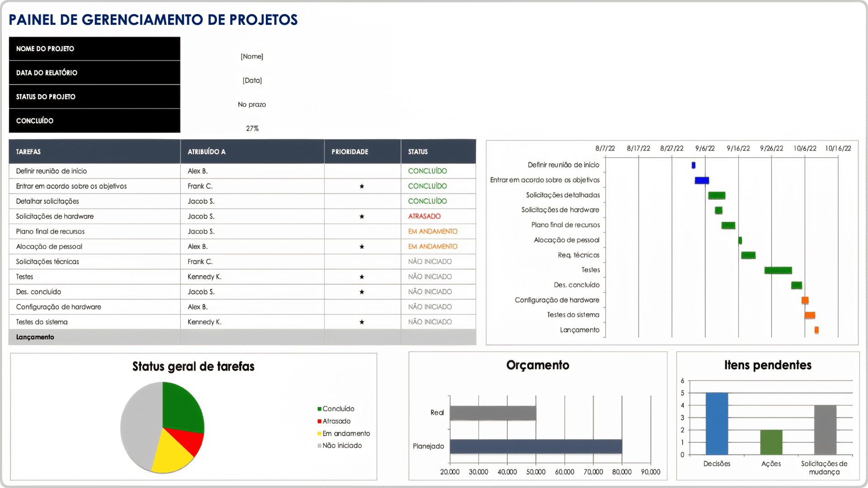Click the [Nome] project name field
The height and width of the screenshot is (488, 868).
click(252, 56)
